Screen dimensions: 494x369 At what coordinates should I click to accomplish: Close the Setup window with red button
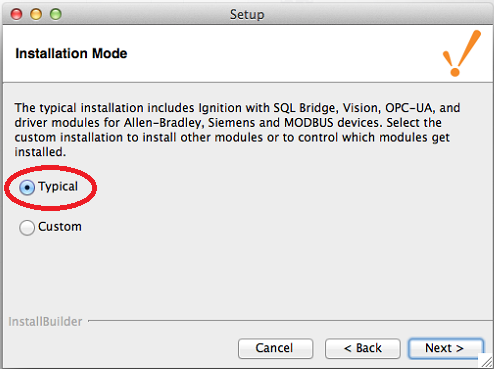pyautogui.click(x=16, y=14)
